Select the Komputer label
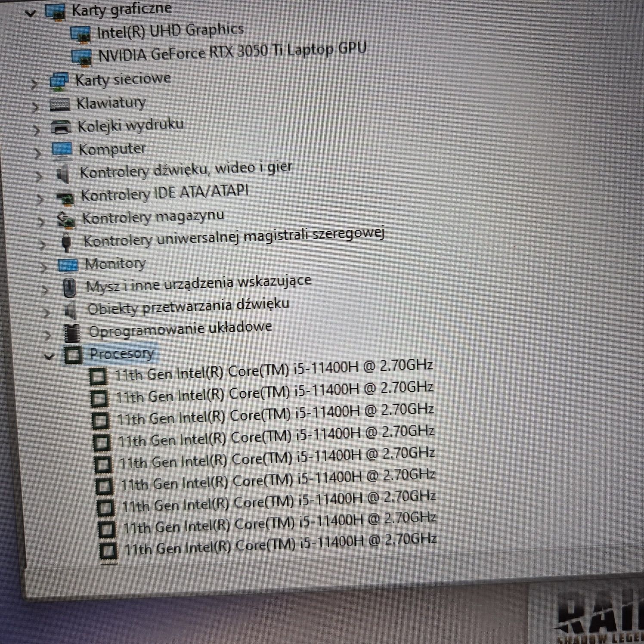 [x=112, y=149]
